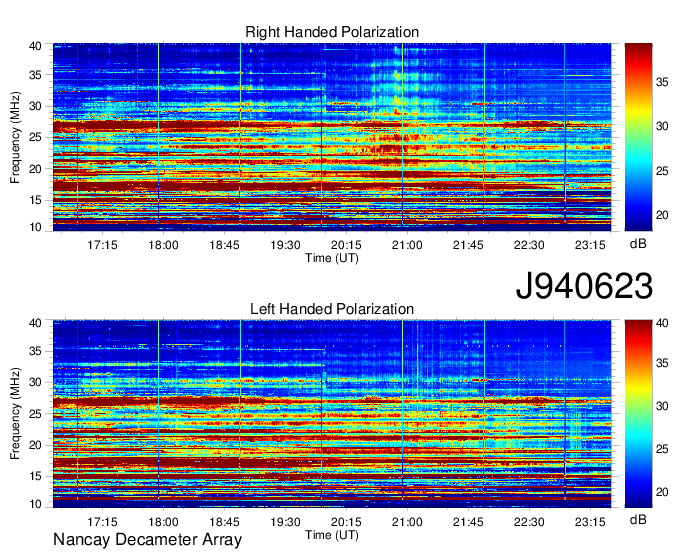Click the 40 MHz tick label on the Left Handed plot
The image size is (680, 552).
click(35, 323)
